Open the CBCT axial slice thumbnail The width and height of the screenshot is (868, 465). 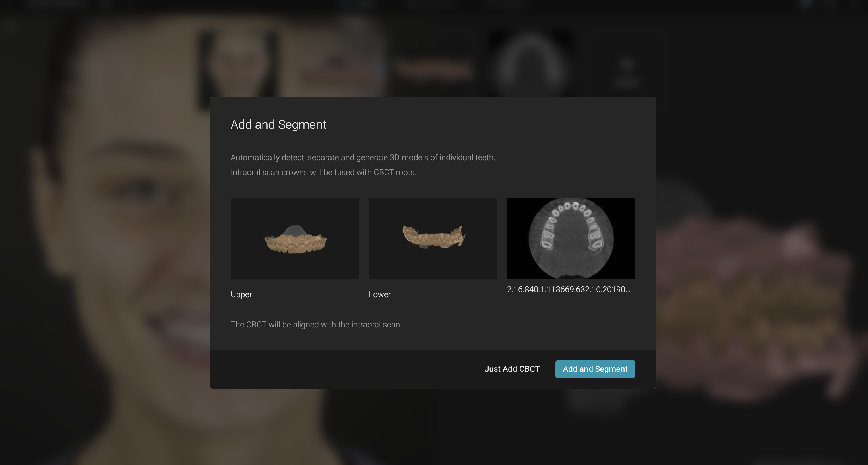tap(571, 238)
